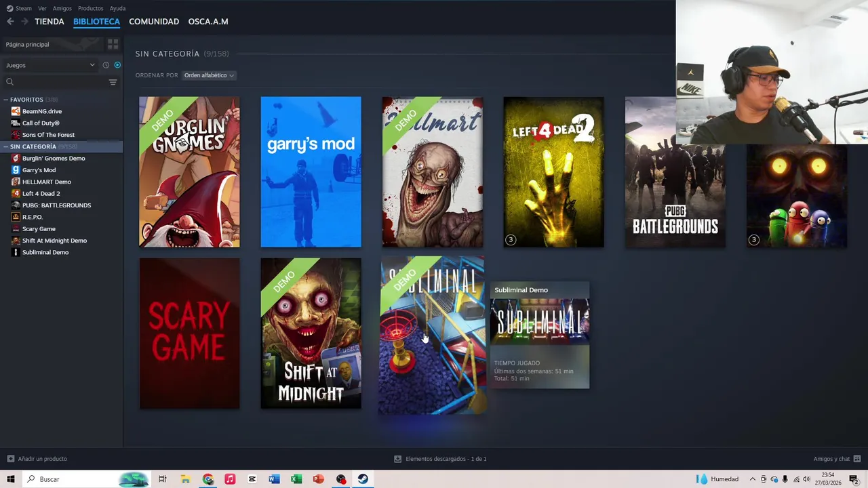Open Google Chrome from the taskbar
The width and height of the screenshot is (868, 488).
point(208,479)
